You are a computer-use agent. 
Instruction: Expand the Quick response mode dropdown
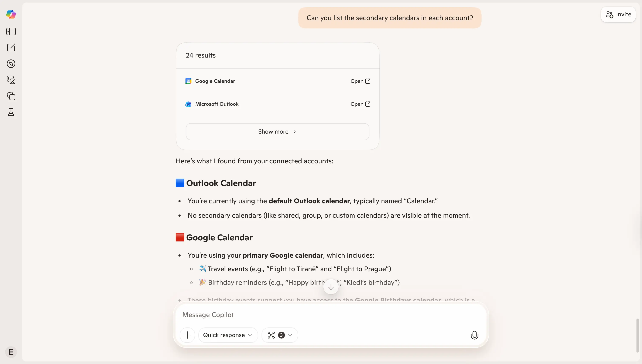[x=228, y=335]
